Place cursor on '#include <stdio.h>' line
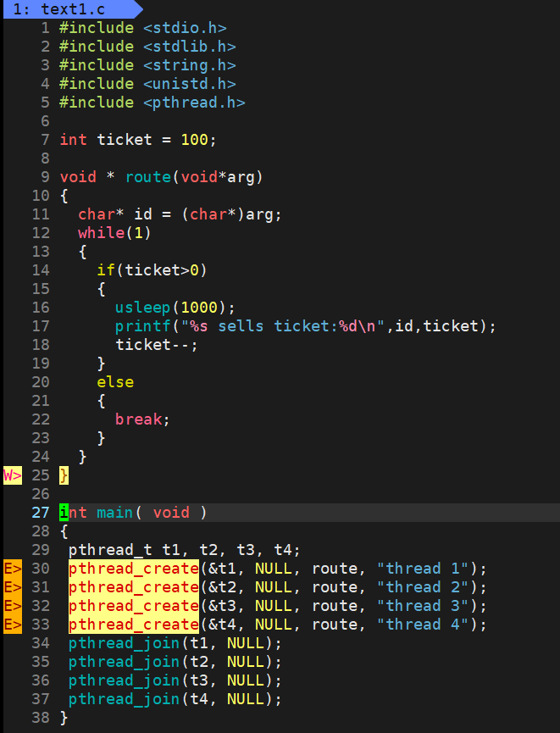The height and width of the screenshot is (733, 560). pyautogui.click(x=143, y=28)
